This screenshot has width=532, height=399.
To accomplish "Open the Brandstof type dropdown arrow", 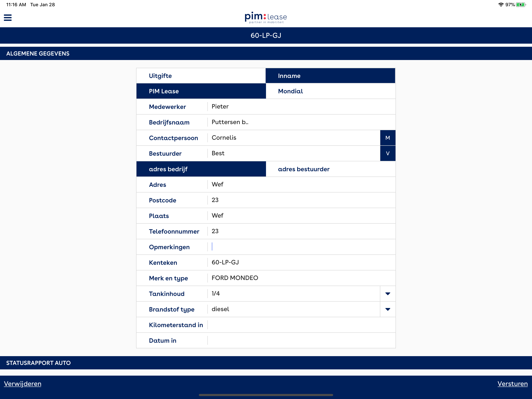I will pyautogui.click(x=388, y=309).
